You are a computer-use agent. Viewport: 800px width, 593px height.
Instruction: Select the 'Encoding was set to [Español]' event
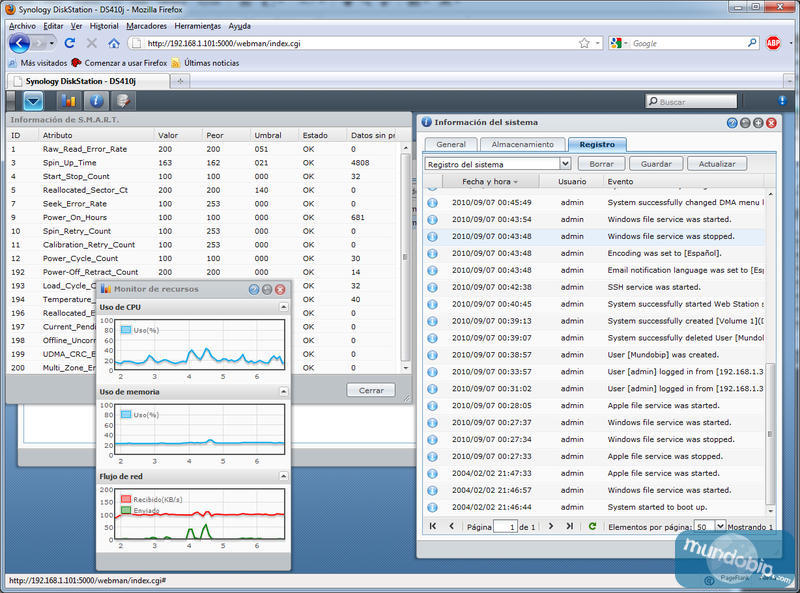click(594, 253)
